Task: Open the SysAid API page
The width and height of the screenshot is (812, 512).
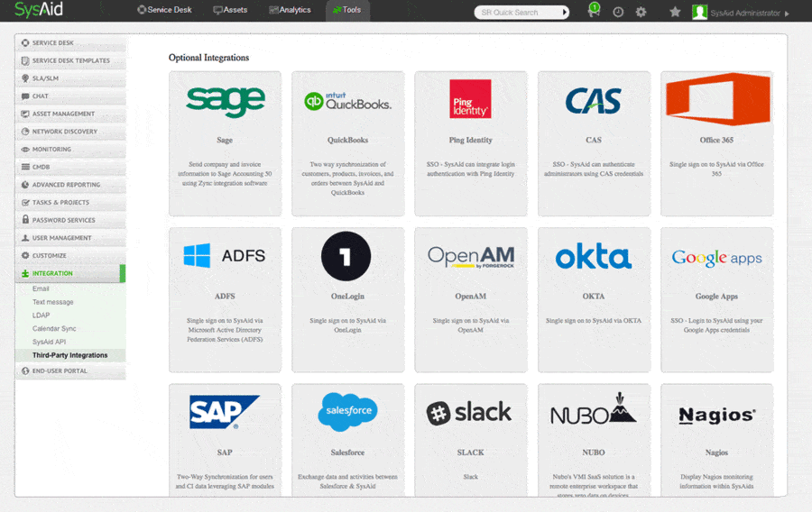Action: coord(50,342)
